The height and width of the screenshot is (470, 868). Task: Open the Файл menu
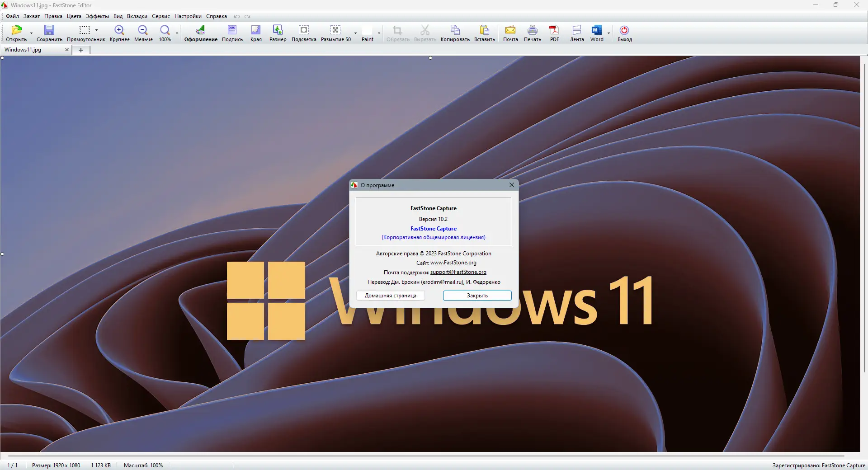point(12,16)
